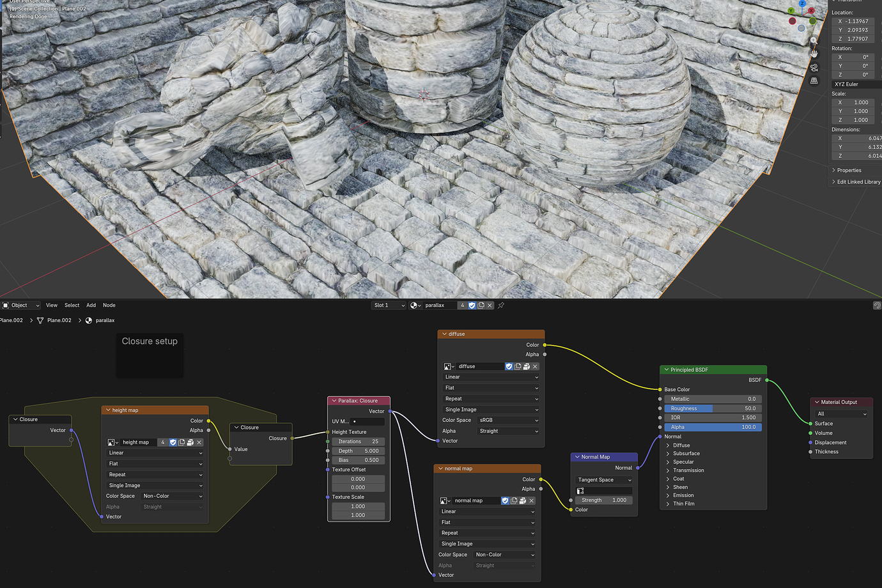Screen dimensions: 882x588
Task: Click the height map user count 4
Action: (x=163, y=442)
